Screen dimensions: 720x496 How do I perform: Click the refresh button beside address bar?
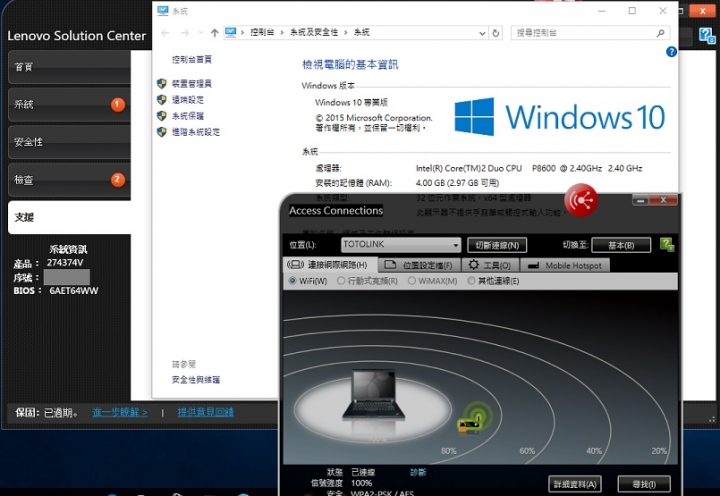click(495, 33)
